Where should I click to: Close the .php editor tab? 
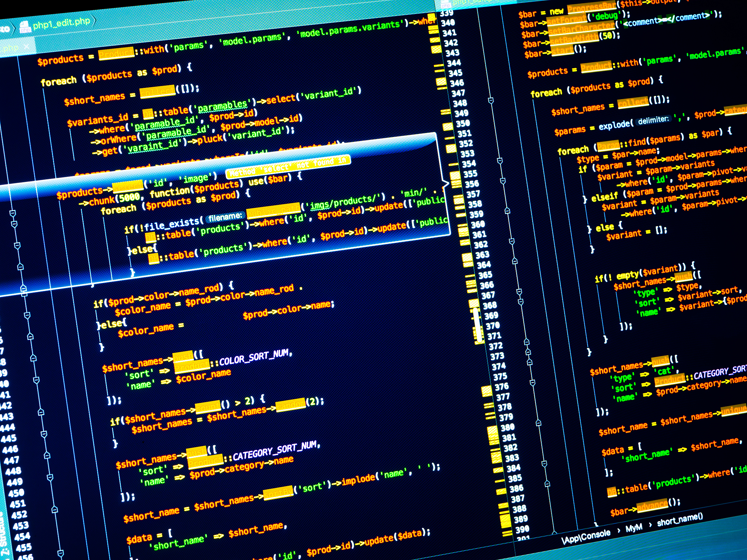point(26,47)
